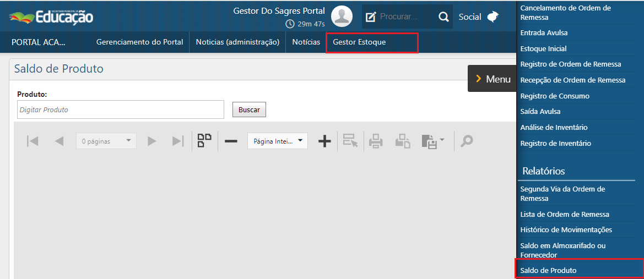Image resolution: width=644 pixels, height=279 pixels.
Task: Zoom out with the minus icon
Action: pos(231,141)
